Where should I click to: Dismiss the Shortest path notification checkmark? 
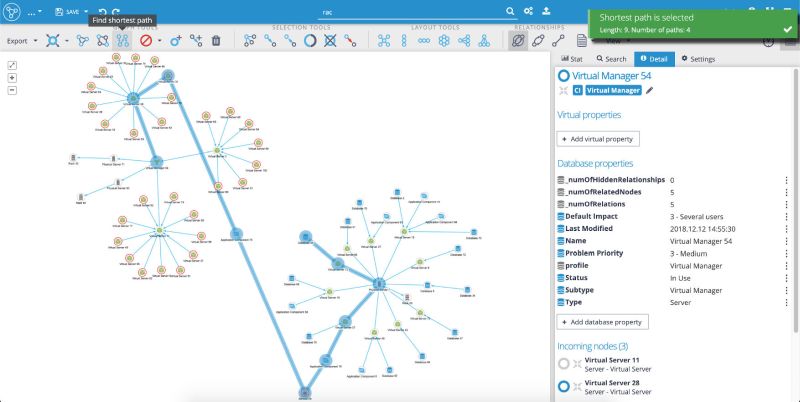(x=787, y=30)
